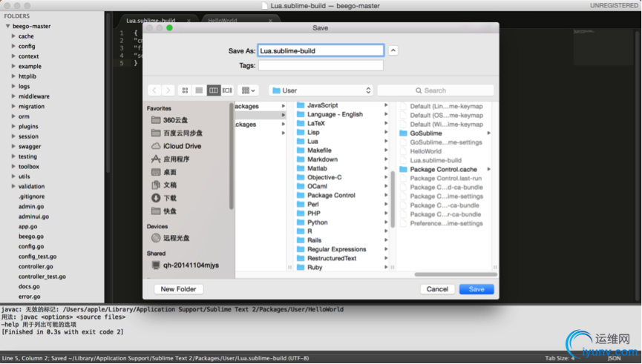Click the Search field
The image size is (642, 364).
coord(435,90)
